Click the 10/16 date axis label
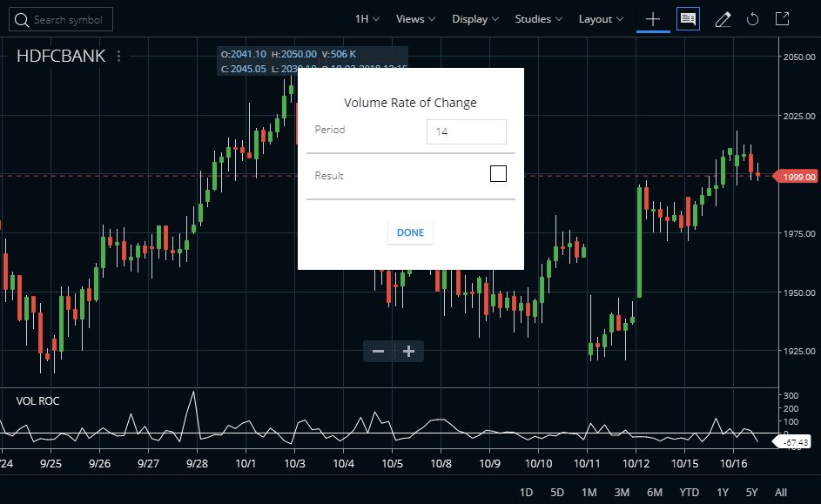 (x=733, y=464)
